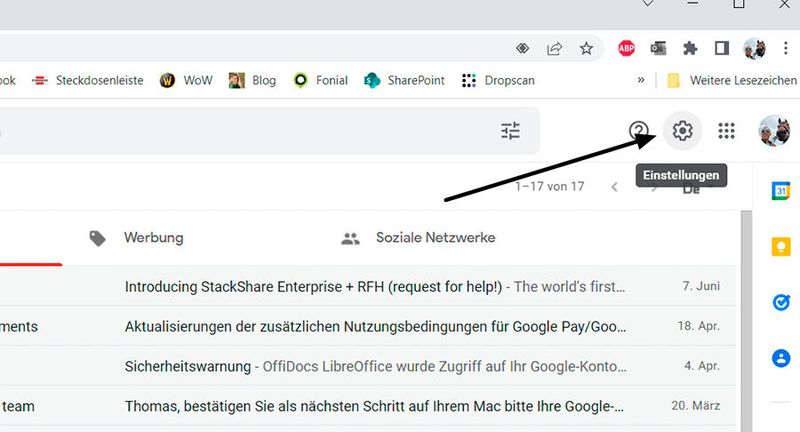
Task: Click the 7. Juni date
Action: click(x=701, y=286)
